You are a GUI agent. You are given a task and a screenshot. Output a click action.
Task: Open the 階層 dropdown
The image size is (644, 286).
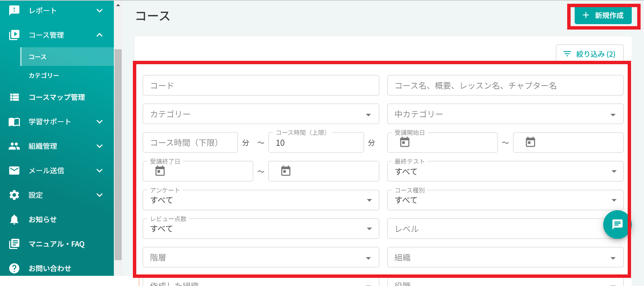(261, 257)
